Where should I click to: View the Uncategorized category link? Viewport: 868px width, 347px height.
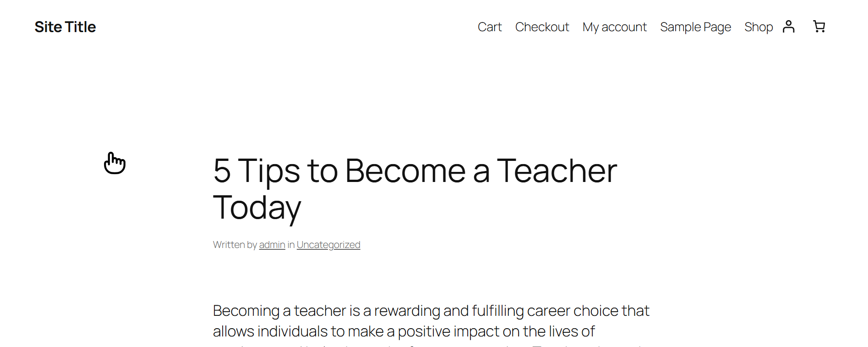[x=328, y=245]
